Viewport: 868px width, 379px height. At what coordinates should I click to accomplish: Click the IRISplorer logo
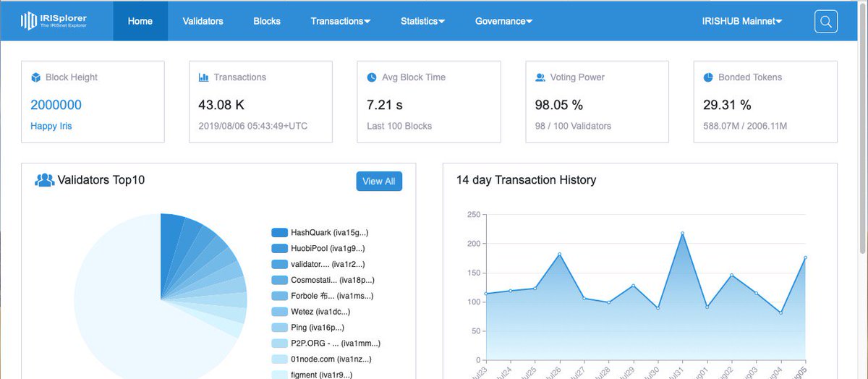tap(55, 21)
